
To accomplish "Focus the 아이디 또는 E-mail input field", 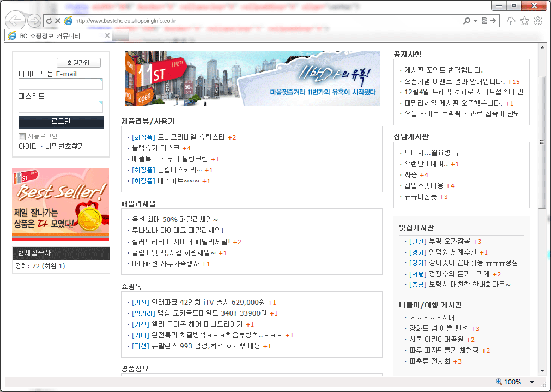I will point(60,84).
